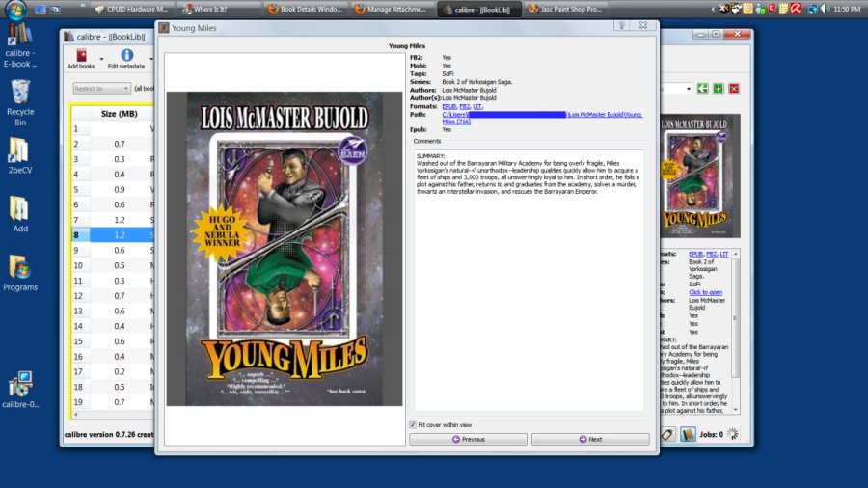The height and width of the screenshot is (488, 868).
Task: Click the Comments summary text area
Action: (529, 280)
